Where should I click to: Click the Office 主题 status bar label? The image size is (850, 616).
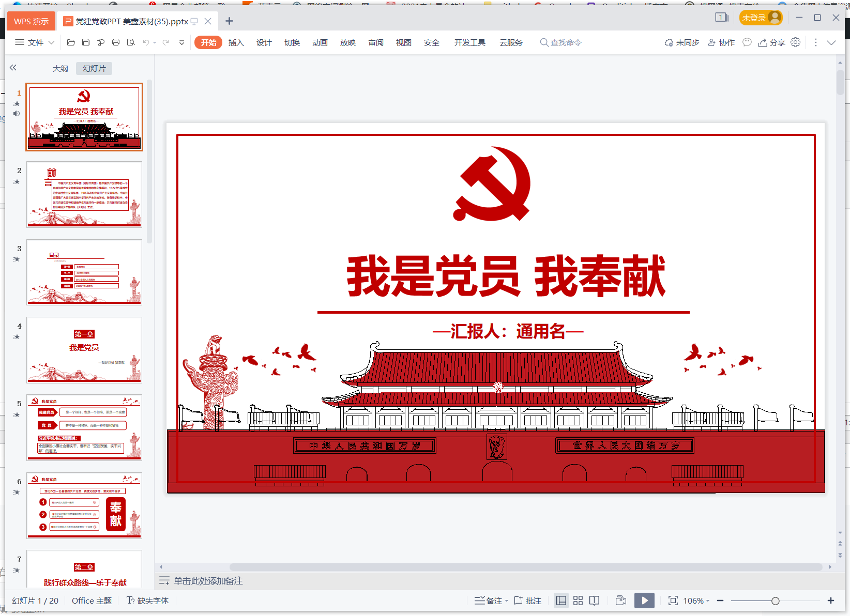click(92, 600)
